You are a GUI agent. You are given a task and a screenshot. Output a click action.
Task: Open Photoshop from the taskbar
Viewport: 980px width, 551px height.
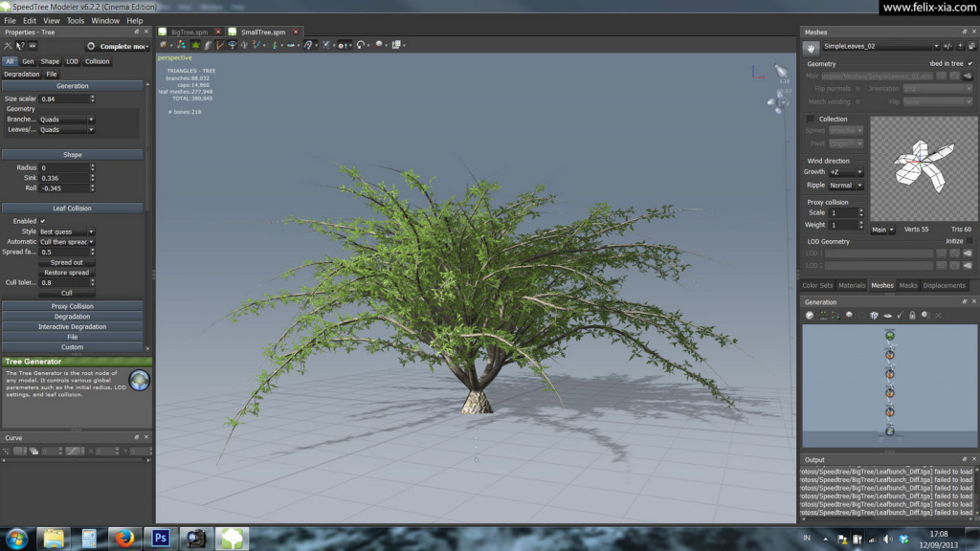[x=161, y=538]
